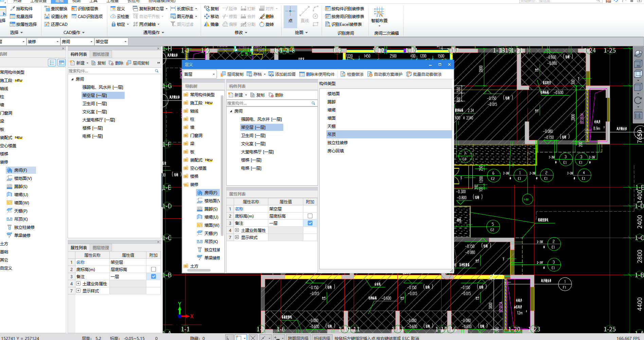This screenshot has width=644, height=340.
Task: Click 云检查 in ribbon
Action: [120, 16]
